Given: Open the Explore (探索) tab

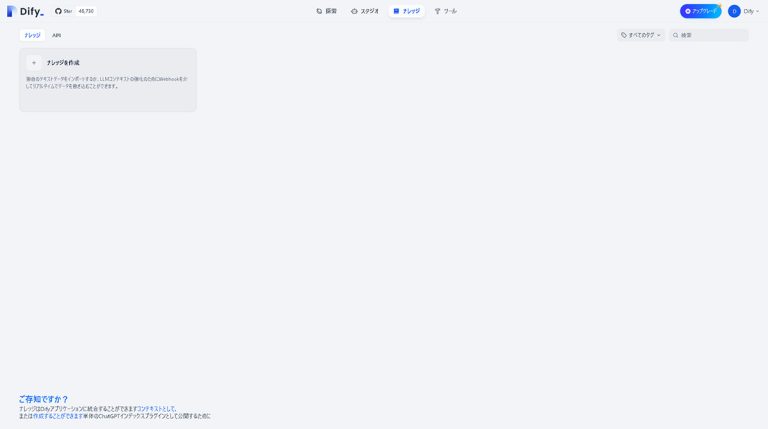Looking at the screenshot, I should pos(326,11).
